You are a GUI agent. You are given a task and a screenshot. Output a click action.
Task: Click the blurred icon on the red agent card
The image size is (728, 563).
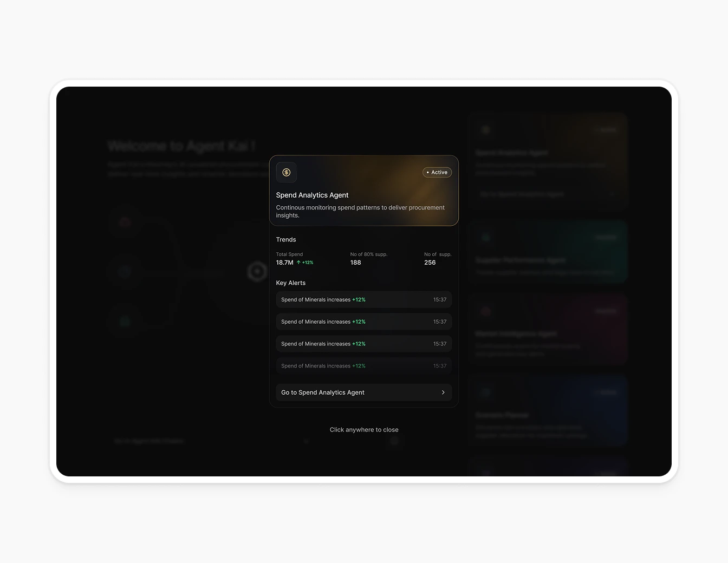(486, 311)
